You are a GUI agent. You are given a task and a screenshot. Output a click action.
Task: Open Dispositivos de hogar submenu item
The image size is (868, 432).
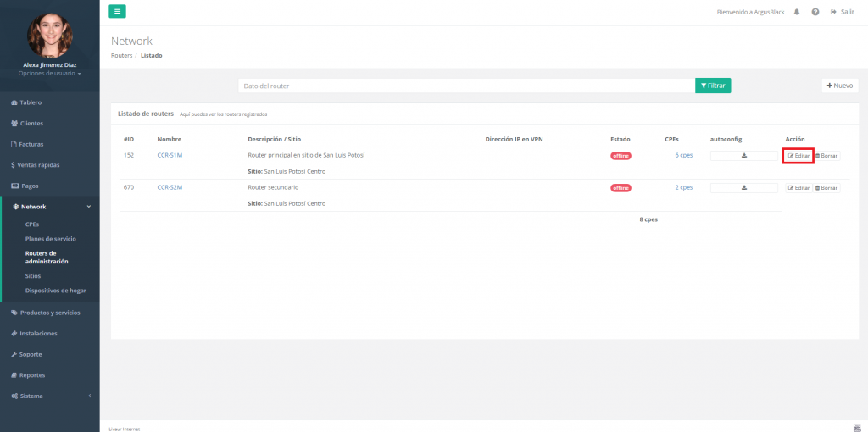[55, 291]
